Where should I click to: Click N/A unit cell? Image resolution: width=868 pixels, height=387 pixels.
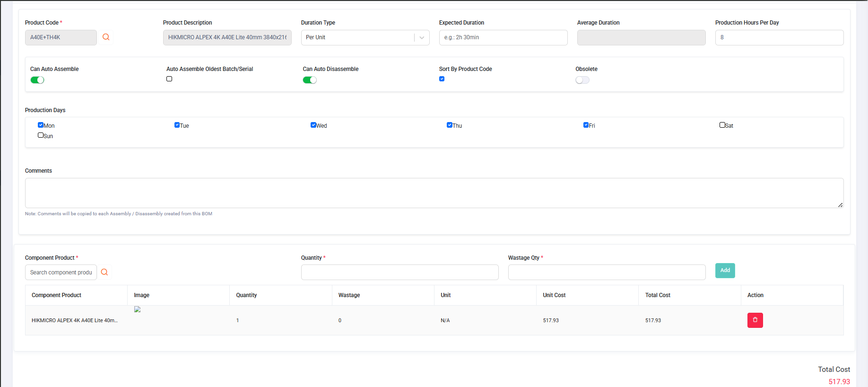[x=445, y=321]
